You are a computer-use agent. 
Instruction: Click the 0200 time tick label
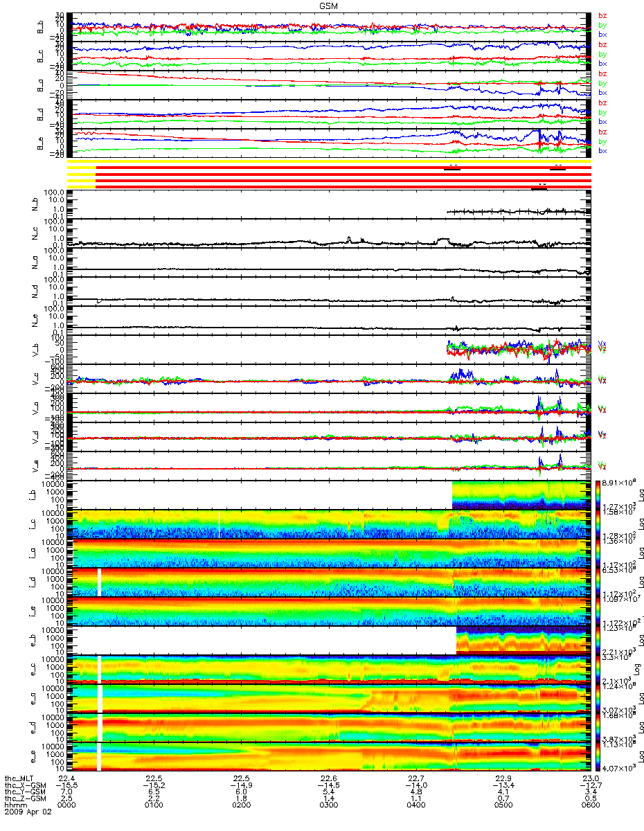(242, 806)
